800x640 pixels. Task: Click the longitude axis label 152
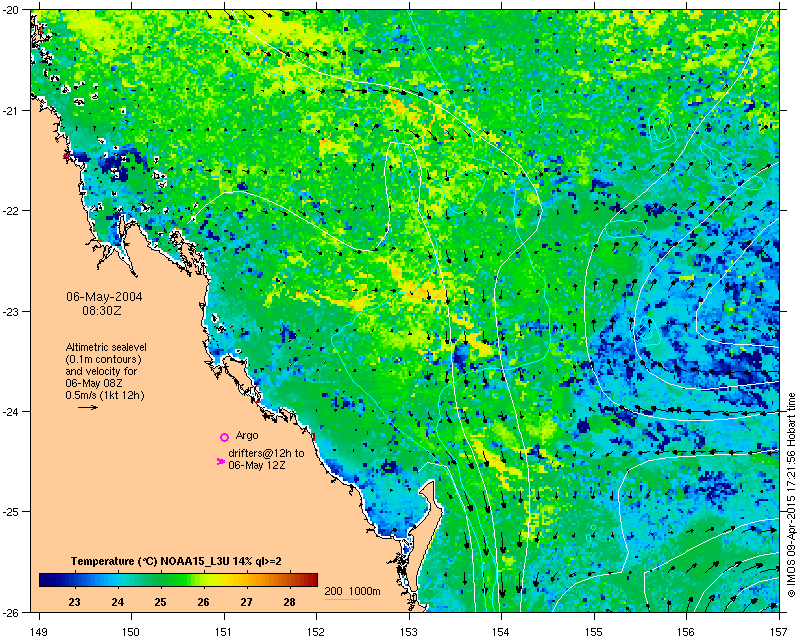point(316,632)
